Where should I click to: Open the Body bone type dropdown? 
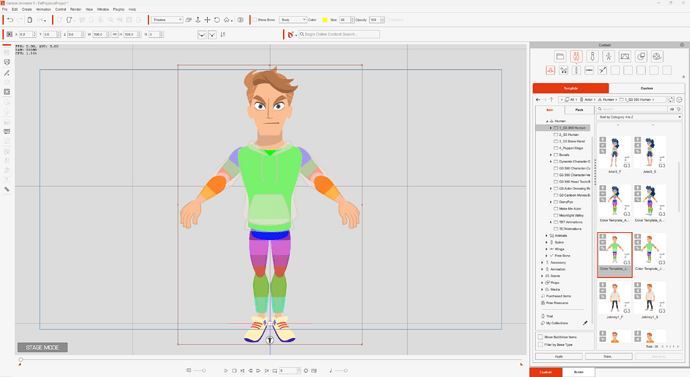(x=293, y=20)
